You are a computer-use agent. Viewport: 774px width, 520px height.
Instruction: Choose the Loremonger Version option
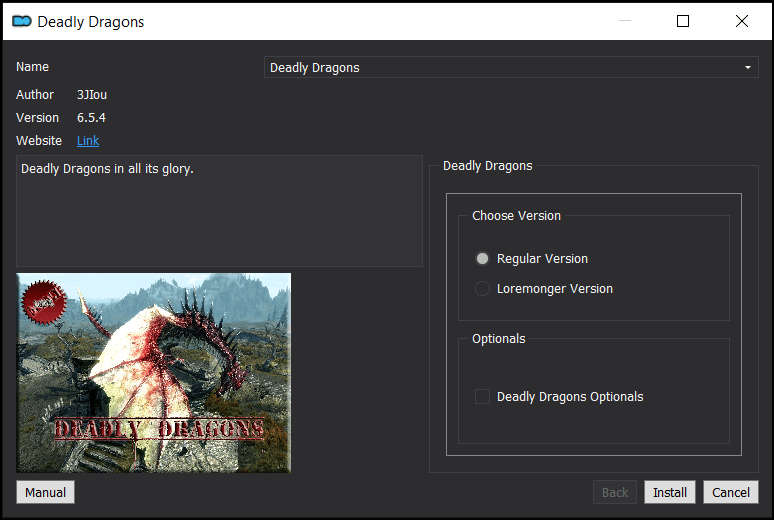[x=483, y=289]
